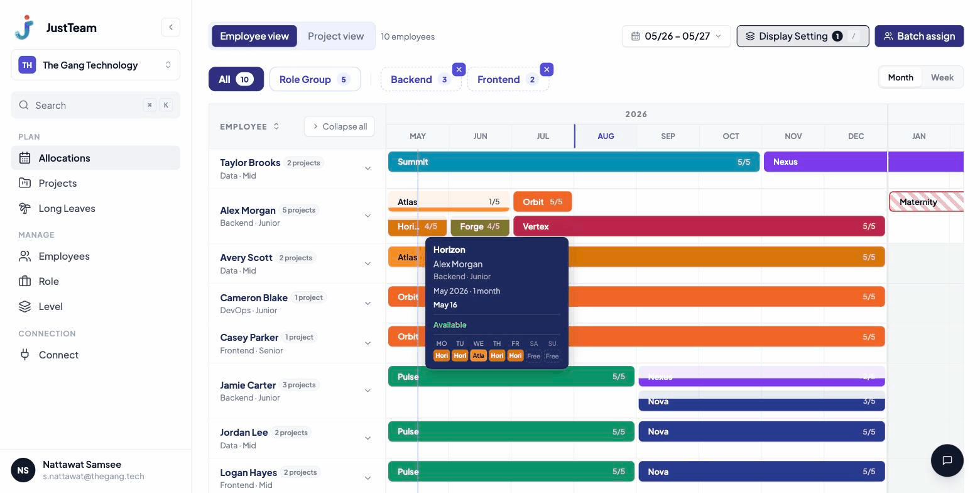Open Role in sidebar
Screen dimensions: 980x493
[x=95, y=281]
